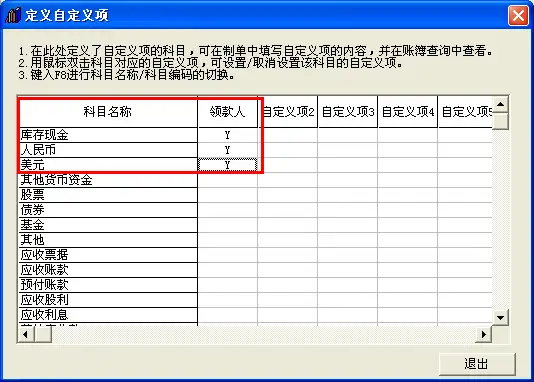Image resolution: width=534 pixels, height=382 pixels.
Task: Click the horizontal scrollbar right arrow
Action: tap(484, 334)
